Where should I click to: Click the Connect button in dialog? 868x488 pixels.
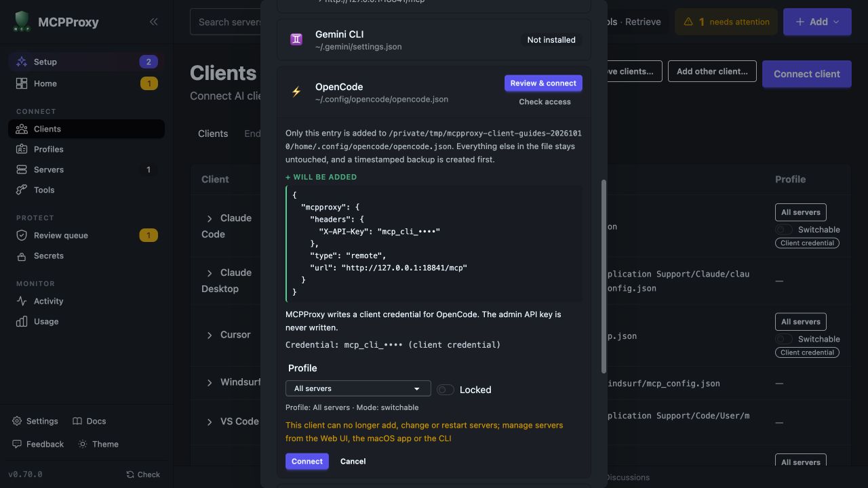[307, 461]
